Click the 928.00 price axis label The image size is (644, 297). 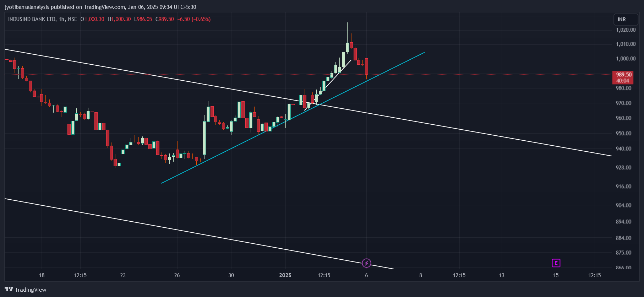click(623, 167)
